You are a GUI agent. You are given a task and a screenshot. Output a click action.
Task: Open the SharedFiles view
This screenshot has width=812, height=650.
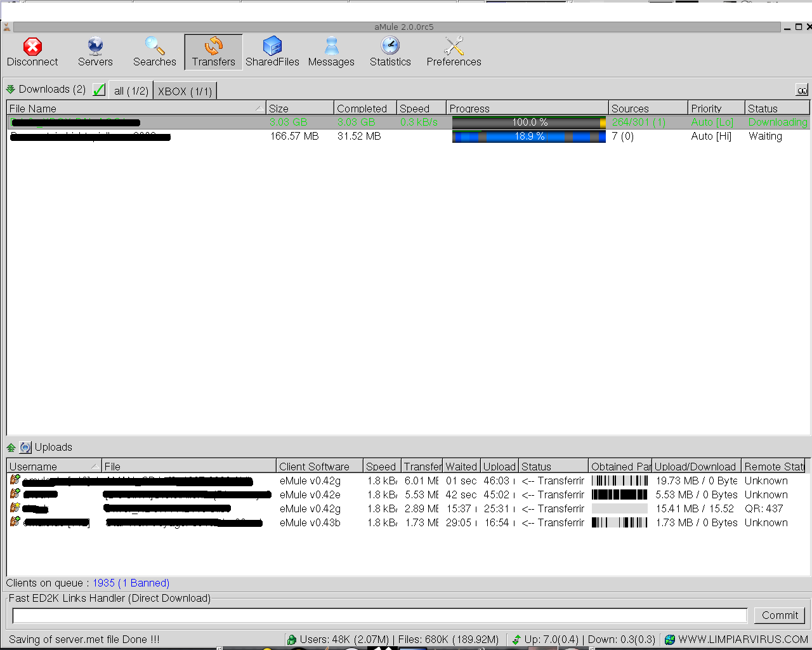tap(272, 52)
